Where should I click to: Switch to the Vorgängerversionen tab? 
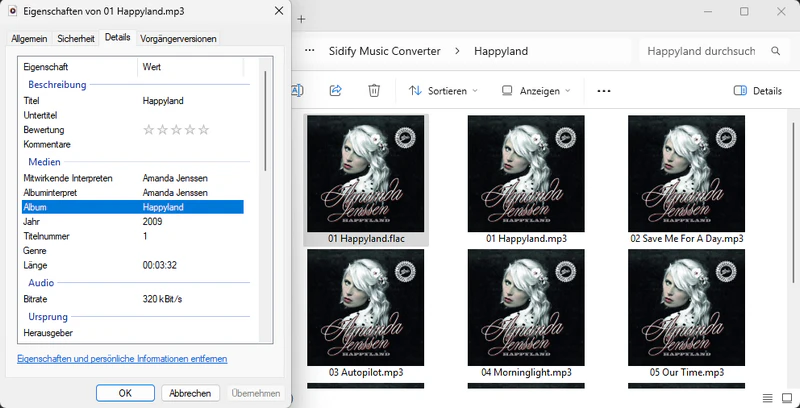(178, 39)
